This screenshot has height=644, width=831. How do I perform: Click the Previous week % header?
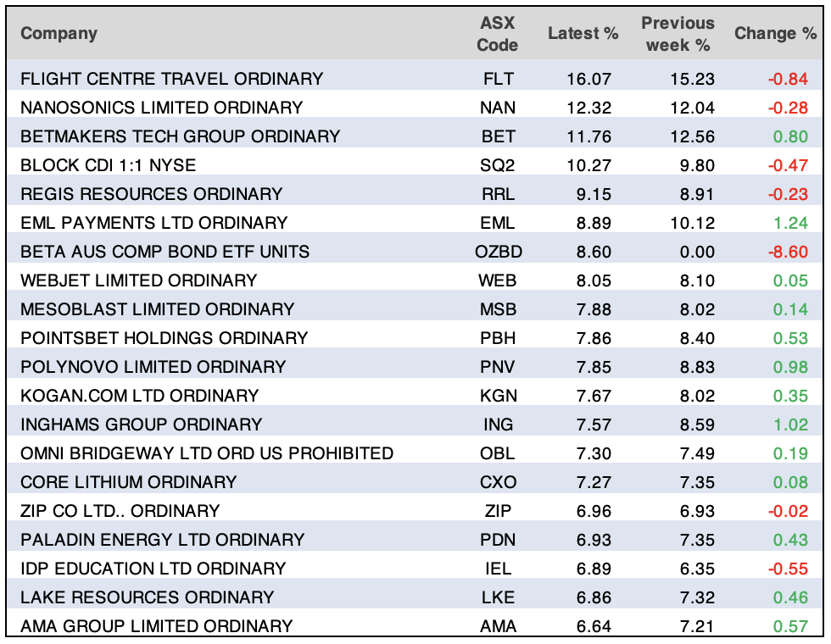click(x=678, y=34)
